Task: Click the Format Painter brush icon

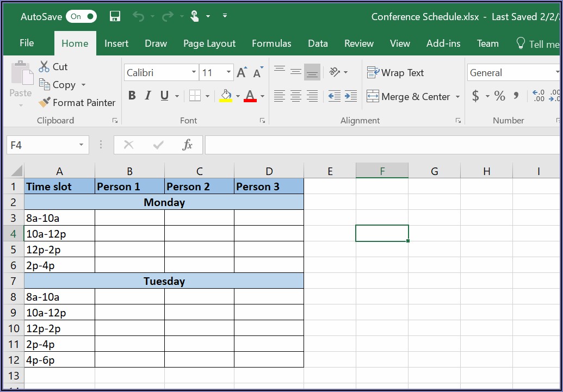Action: click(45, 102)
